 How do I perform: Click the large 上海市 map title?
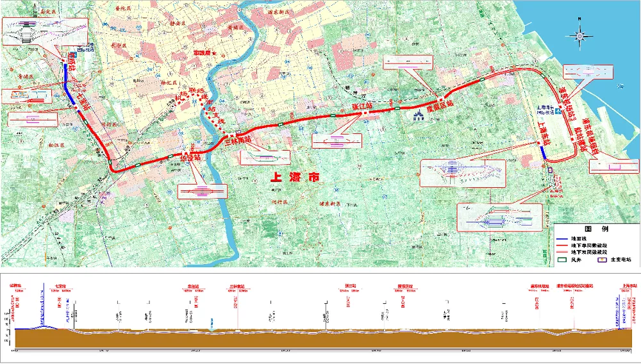295,176
